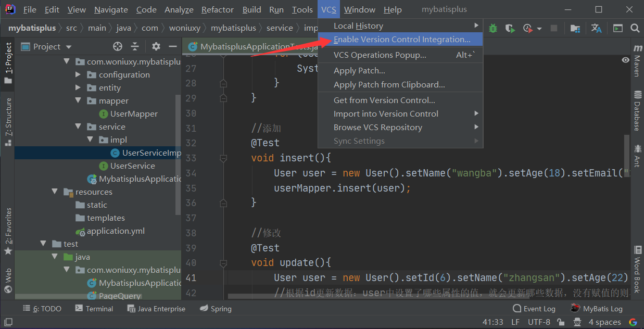Toggle inspections eye icon in editor
The width and height of the screenshot is (644, 329).
[625, 60]
